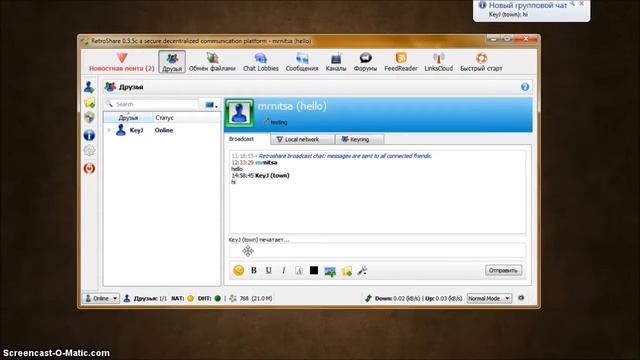Click the add file attachment icon
Viewport: 640px width, 360px height.
(x=347, y=271)
